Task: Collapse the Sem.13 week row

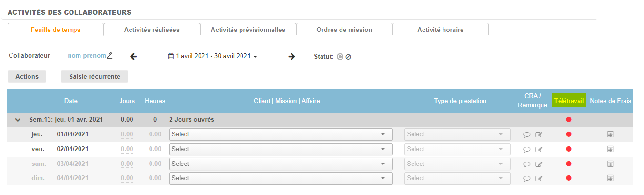Action: [x=18, y=120]
